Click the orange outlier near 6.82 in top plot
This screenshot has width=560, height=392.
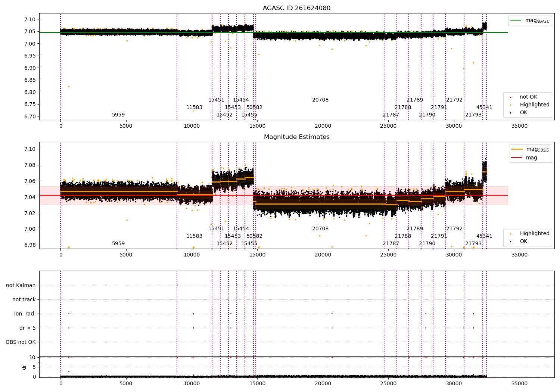pyautogui.click(x=69, y=87)
